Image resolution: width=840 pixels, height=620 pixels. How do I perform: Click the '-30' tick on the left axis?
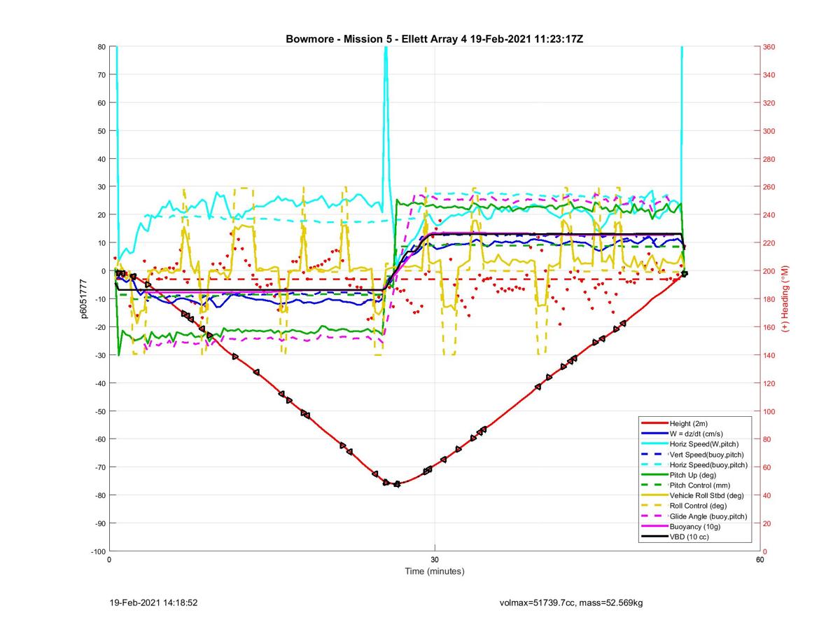[100, 355]
